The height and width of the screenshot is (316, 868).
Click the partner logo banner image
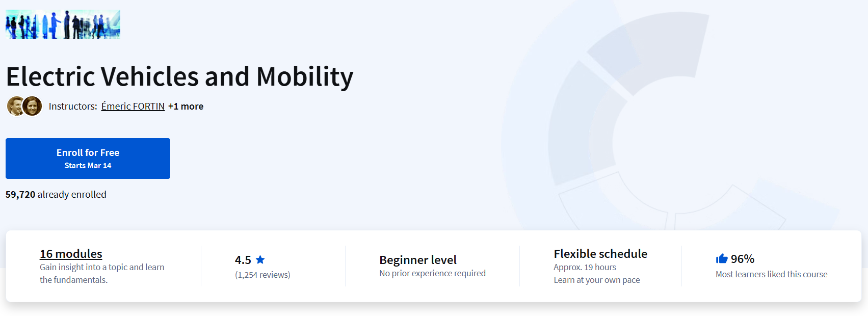click(63, 24)
